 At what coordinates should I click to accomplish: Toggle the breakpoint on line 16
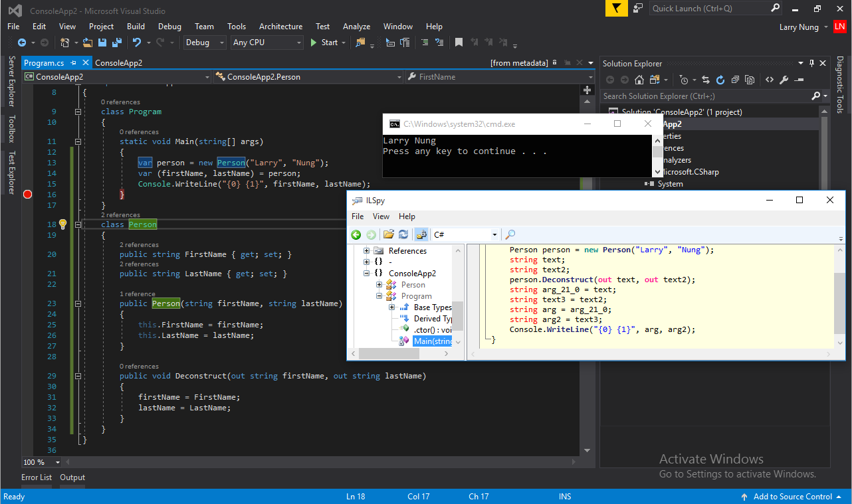pos(27,195)
